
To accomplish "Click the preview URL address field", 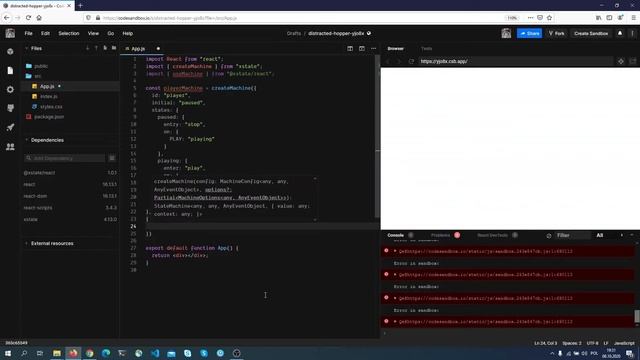I will click(515, 61).
